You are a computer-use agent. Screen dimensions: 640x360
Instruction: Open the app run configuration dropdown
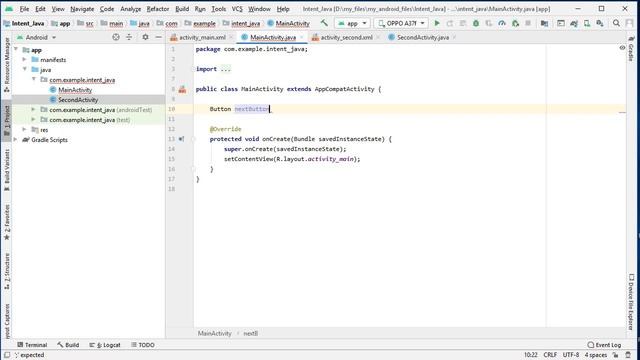tap(352, 23)
